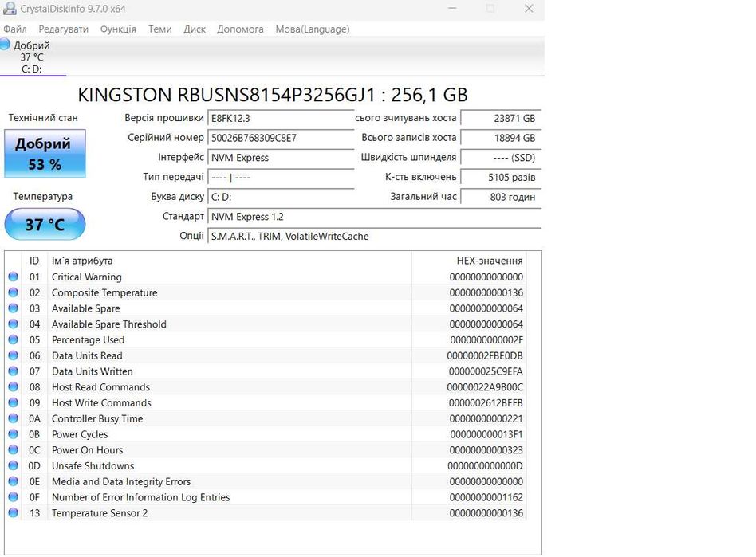Open the Диск menu
Image resolution: width=756 pixels, height=557 pixels.
coord(195,29)
